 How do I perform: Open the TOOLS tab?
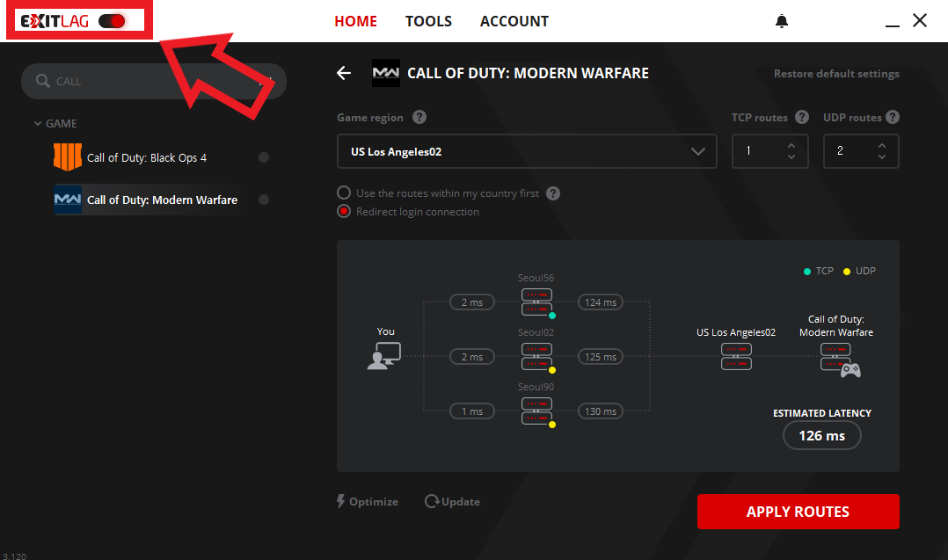(428, 21)
